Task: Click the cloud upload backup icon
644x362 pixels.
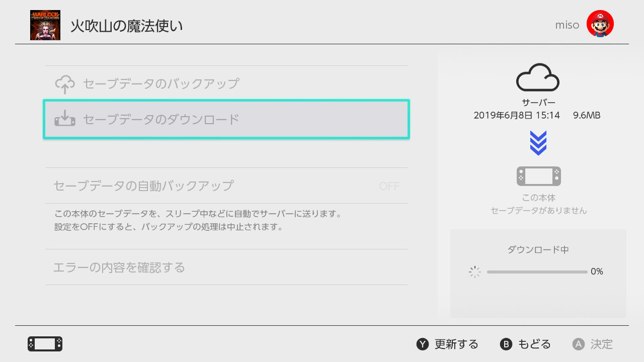Action: [65, 84]
